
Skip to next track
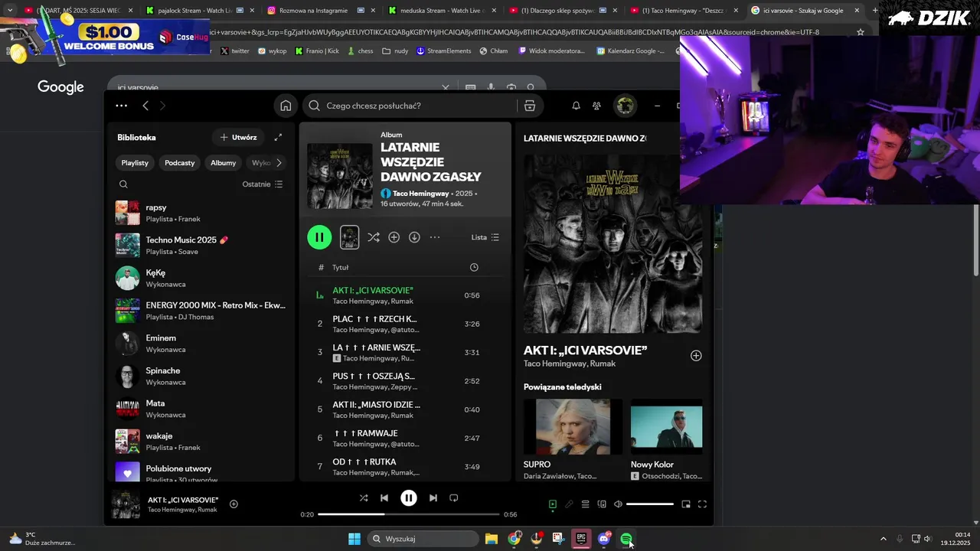pos(433,498)
